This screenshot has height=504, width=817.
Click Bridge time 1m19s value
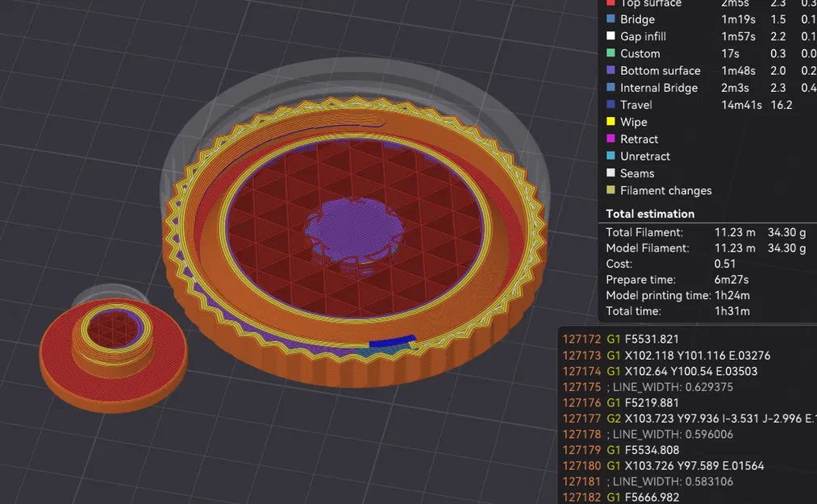click(738, 19)
